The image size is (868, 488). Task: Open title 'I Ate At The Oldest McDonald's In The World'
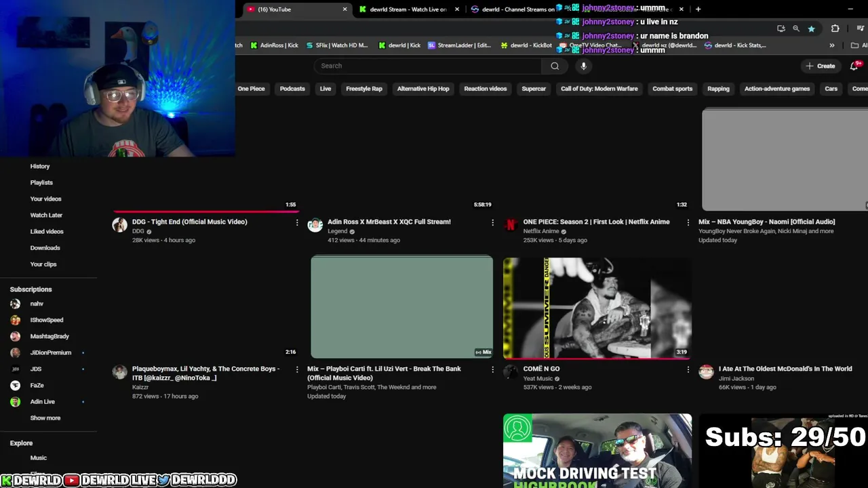pos(785,369)
